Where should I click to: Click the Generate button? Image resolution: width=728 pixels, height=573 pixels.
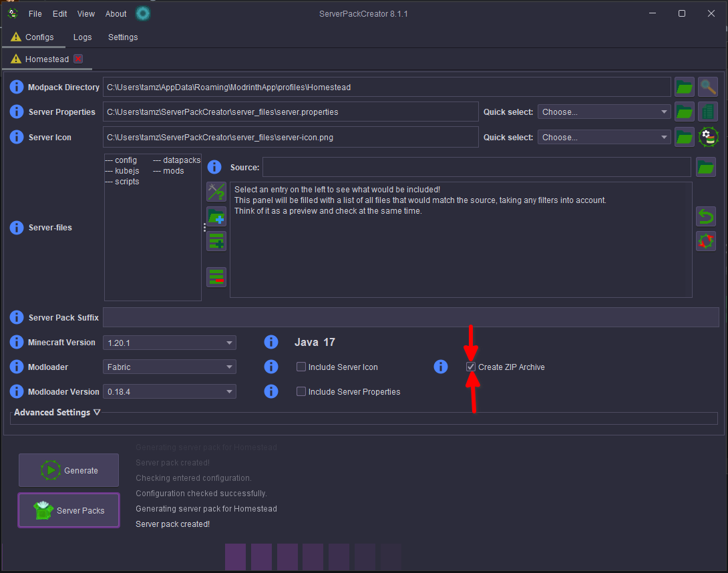69,470
